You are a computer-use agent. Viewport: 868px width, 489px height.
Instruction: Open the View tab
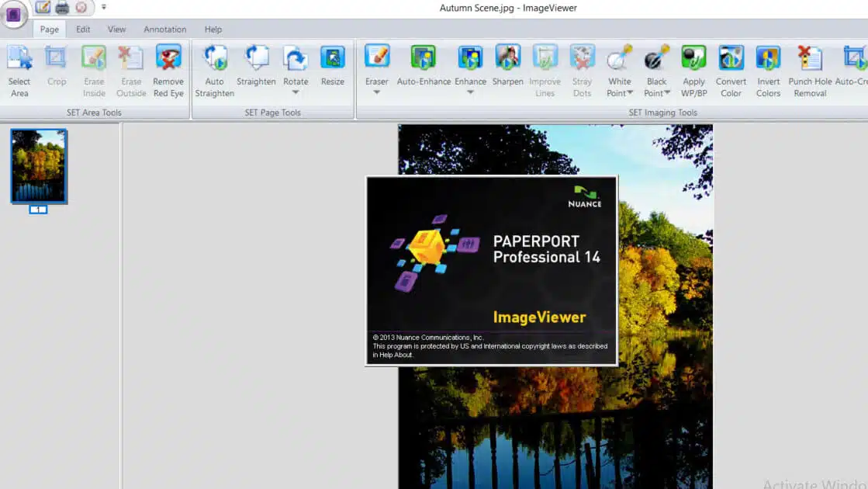tap(117, 29)
